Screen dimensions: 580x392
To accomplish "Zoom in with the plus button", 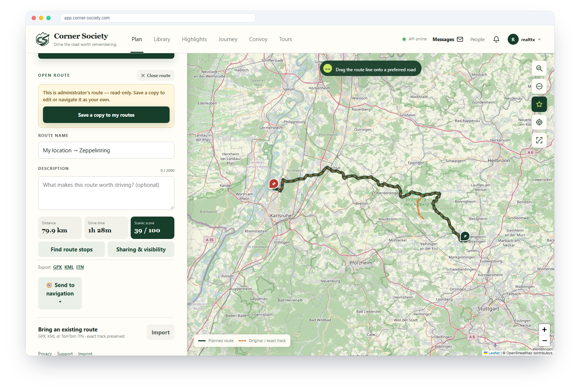I will (x=544, y=330).
